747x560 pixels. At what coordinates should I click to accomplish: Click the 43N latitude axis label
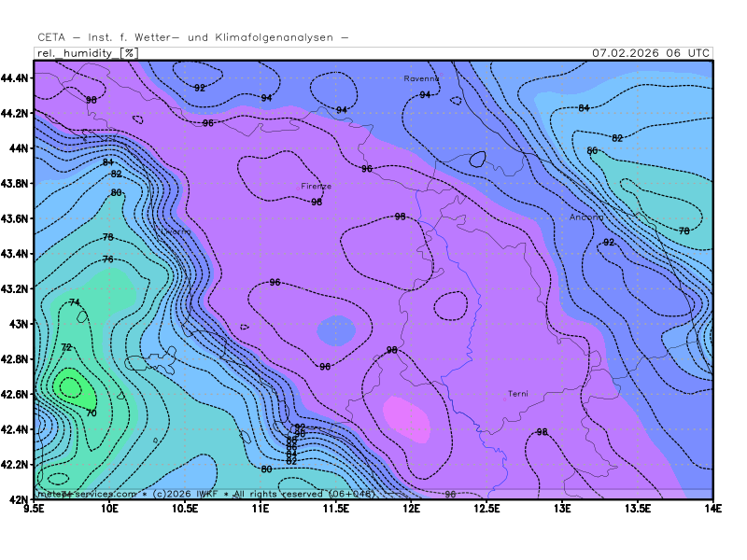click(19, 324)
